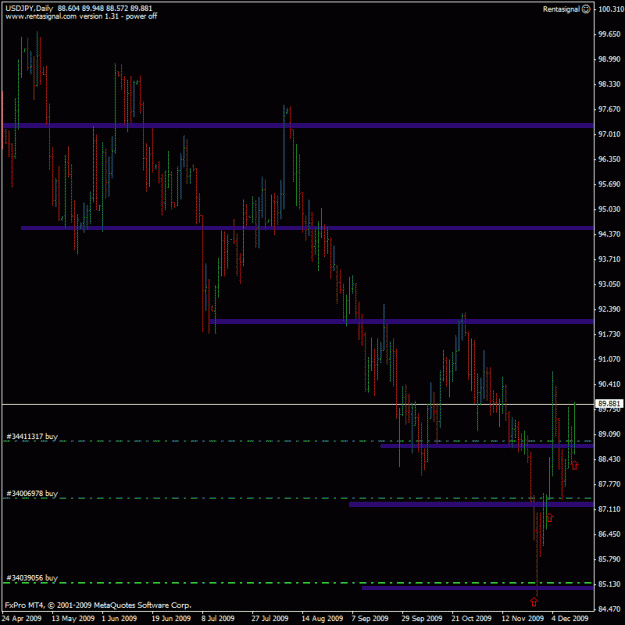Screen dimensions: 625x625
Task: Click the Rentasignal smiley face icon
Action: tap(586, 9)
